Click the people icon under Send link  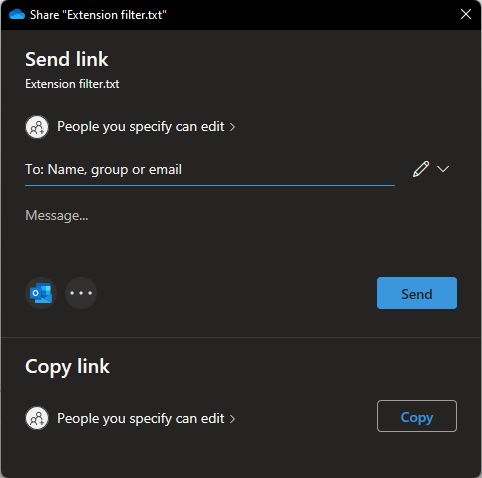(x=37, y=127)
